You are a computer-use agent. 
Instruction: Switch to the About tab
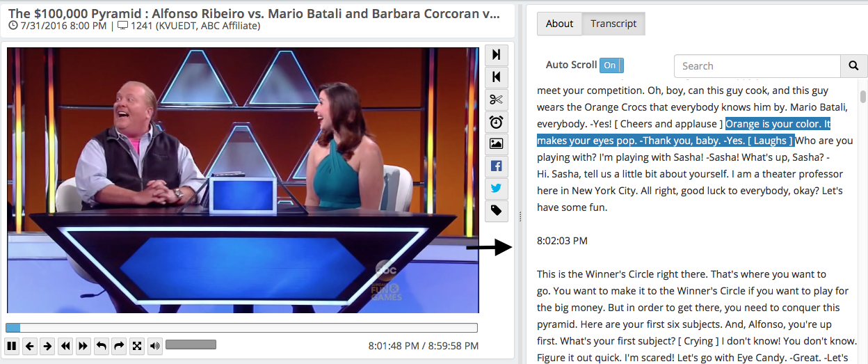[559, 24]
